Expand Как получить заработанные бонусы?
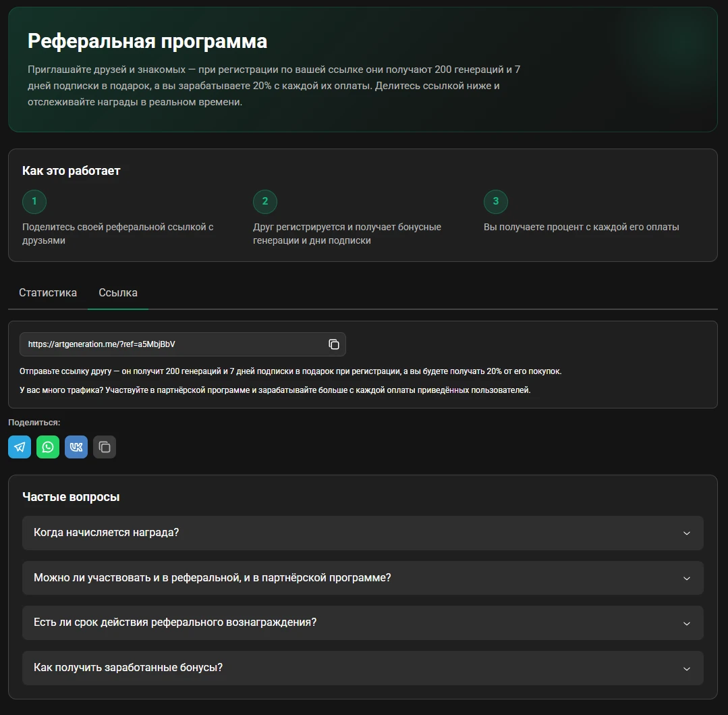This screenshot has width=728, height=715. pos(362,668)
